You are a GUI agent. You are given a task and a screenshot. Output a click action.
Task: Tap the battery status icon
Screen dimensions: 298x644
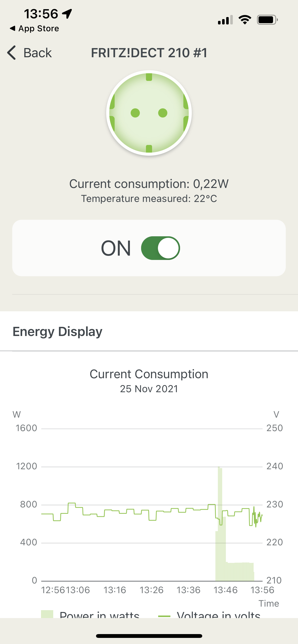point(267,20)
